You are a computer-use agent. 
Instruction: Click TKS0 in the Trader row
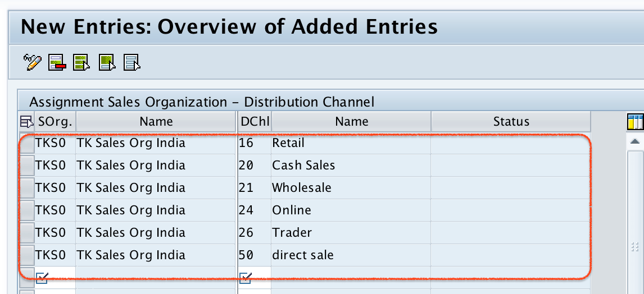[x=51, y=232]
